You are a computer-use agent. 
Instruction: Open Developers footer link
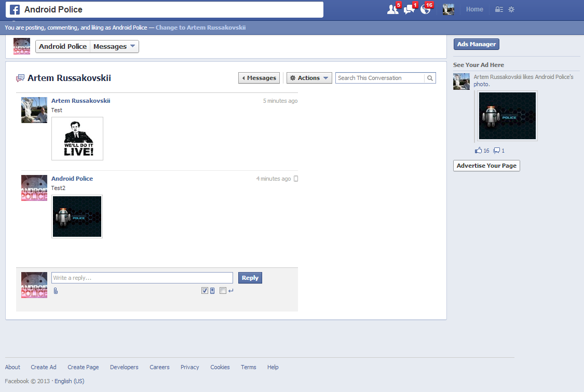pos(124,367)
